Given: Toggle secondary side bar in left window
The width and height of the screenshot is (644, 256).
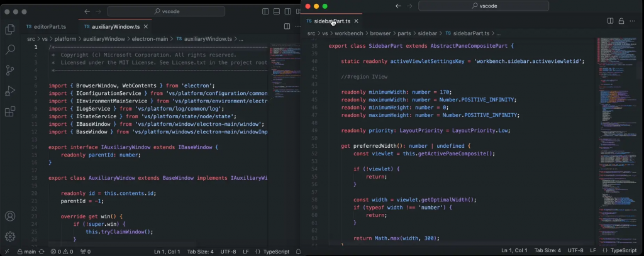Looking at the screenshot, I should 287,11.
